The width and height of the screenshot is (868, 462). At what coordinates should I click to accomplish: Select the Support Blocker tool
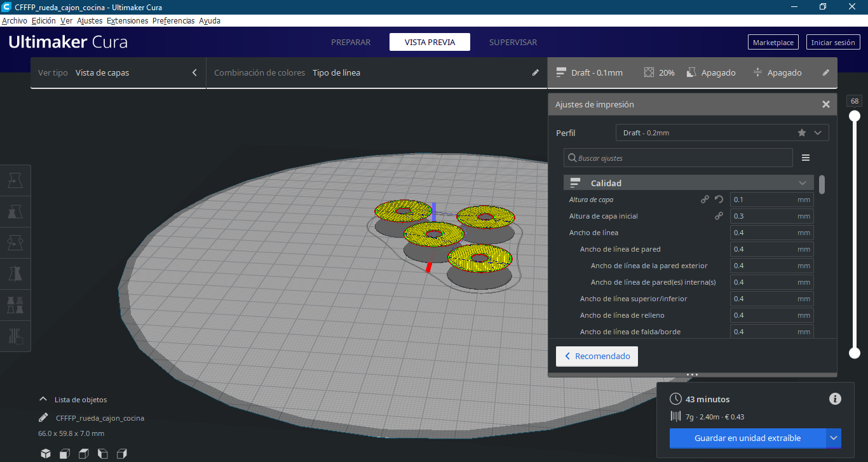point(15,336)
